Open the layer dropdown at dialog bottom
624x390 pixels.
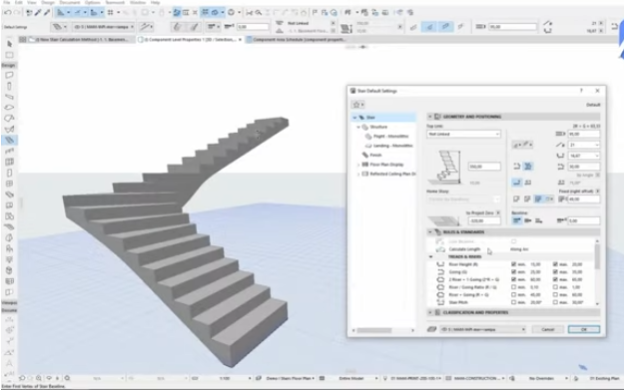click(x=483, y=329)
